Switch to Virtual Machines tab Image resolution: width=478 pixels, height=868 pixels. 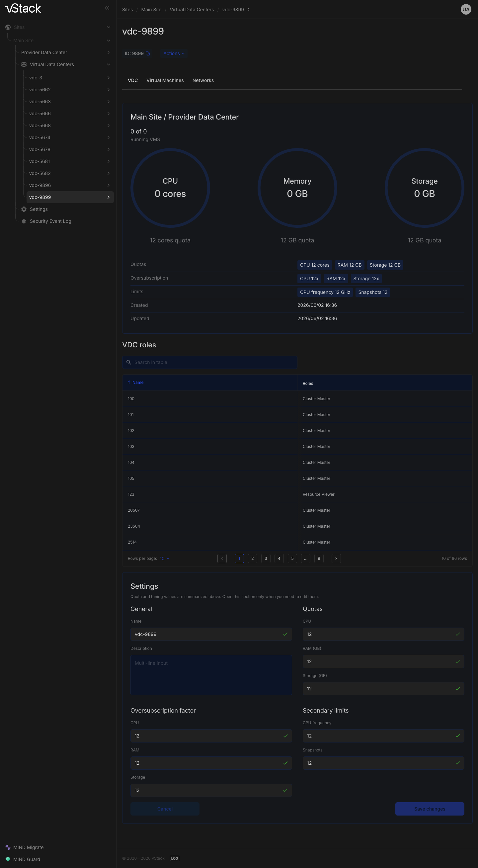[x=165, y=81]
